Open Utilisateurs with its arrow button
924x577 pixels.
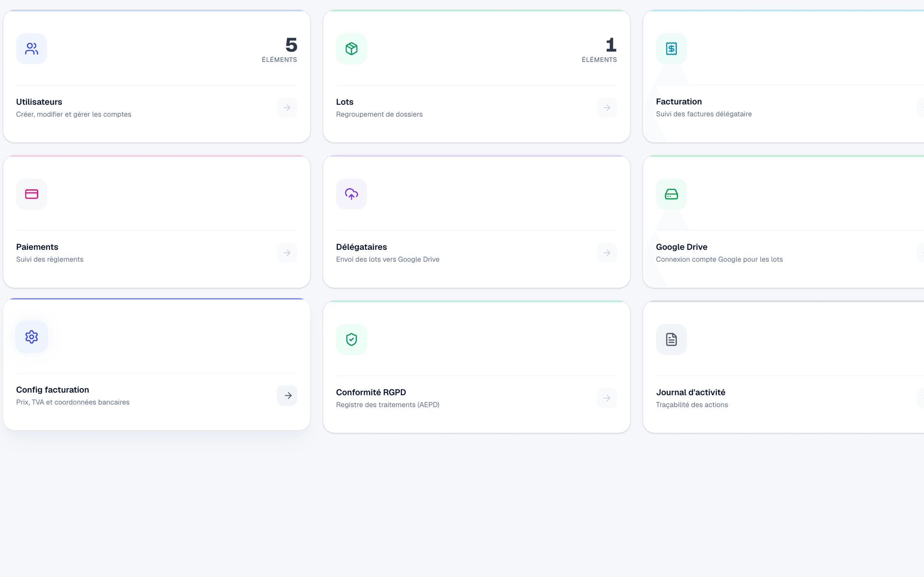(x=287, y=107)
